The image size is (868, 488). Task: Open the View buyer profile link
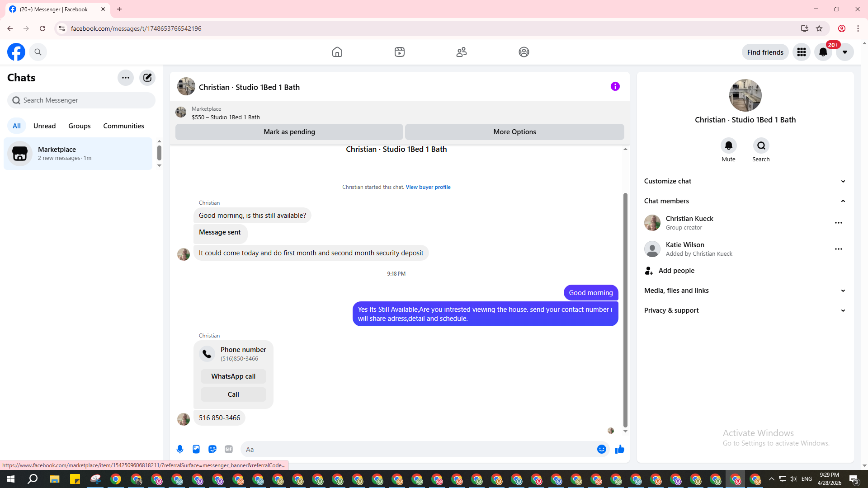click(428, 187)
